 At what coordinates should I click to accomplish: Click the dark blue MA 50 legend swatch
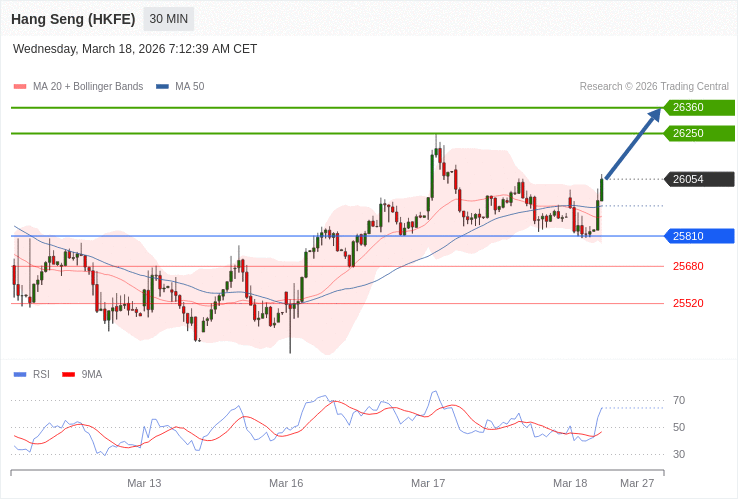pyautogui.click(x=162, y=87)
